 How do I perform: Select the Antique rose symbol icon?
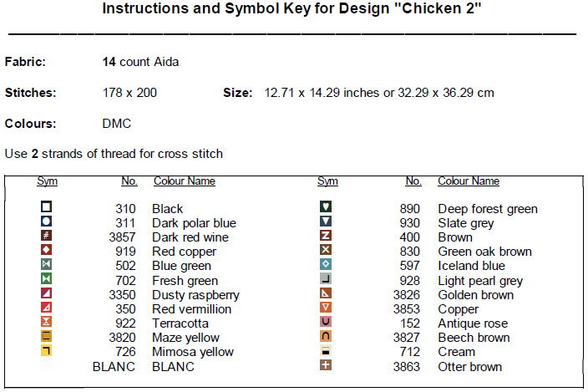(x=327, y=322)
